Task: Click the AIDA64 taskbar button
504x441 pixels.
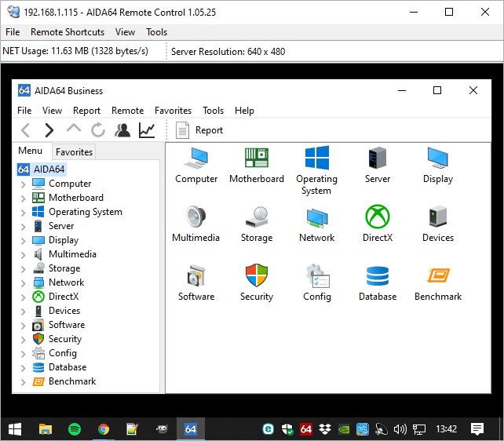Action: (190, 429)
